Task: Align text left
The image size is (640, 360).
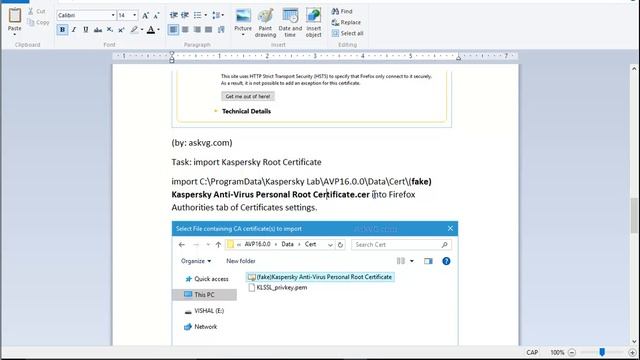Action: pos(173,29)
